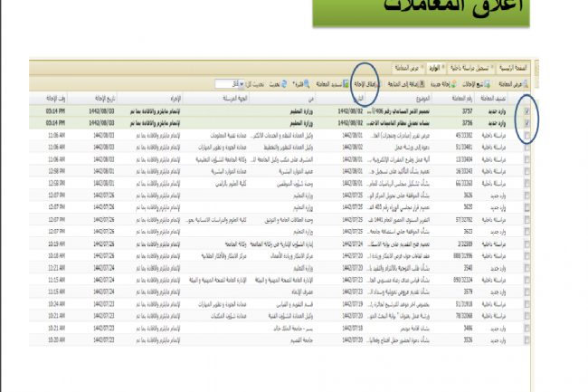Uncheck the checkbox for transaction 3757

(x=526, y=111)
